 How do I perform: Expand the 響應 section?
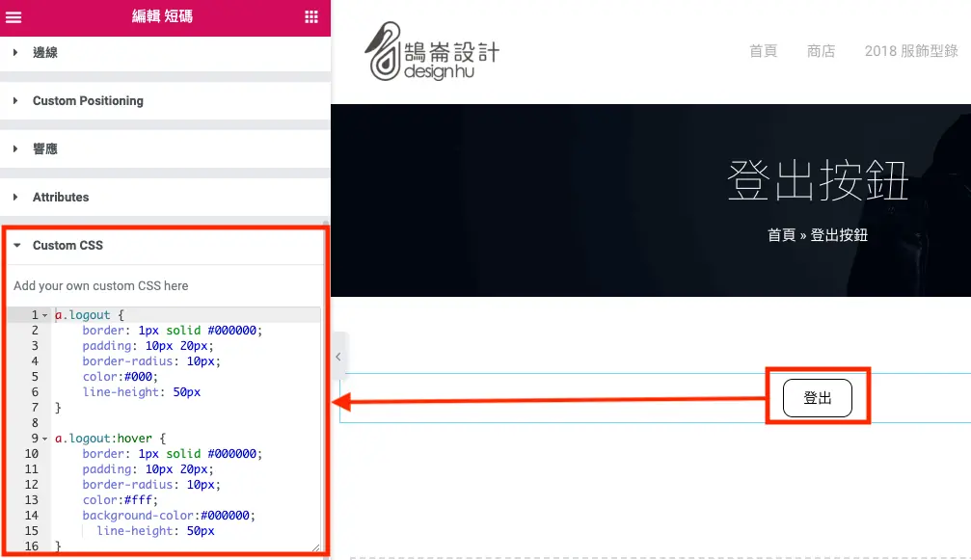point(165,149)
